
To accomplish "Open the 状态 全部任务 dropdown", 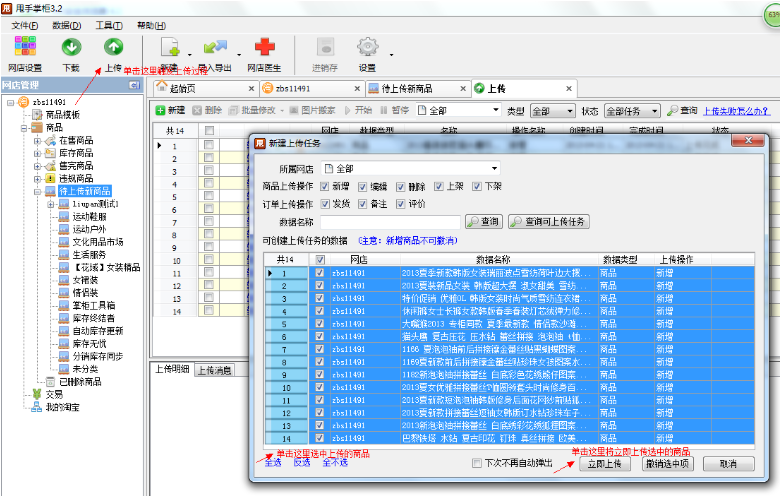I will coord(632,110).
